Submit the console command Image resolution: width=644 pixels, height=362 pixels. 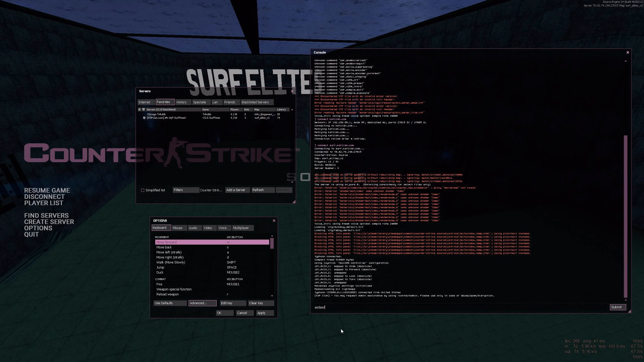618,307
